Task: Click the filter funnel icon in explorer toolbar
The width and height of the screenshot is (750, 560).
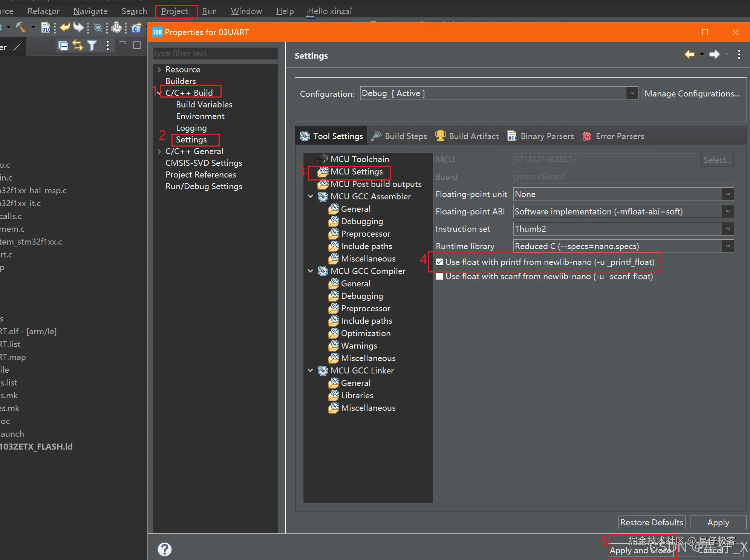Action: coord(92,46)
